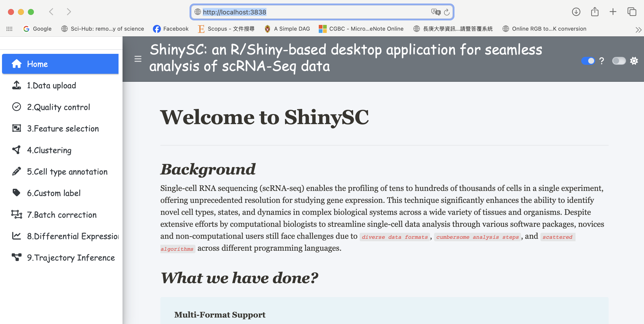Viewport: 644px width, 324px height.
Task: Open the bookmarks apps grid
Action: point(9,29)
